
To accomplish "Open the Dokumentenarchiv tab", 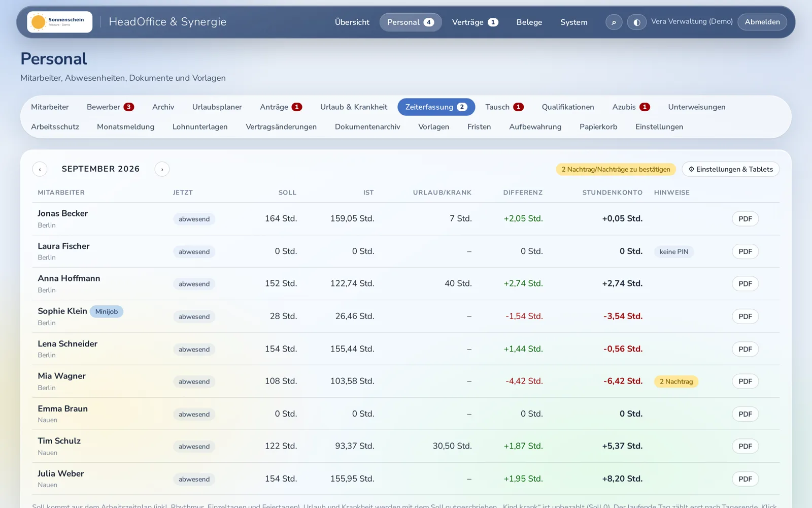I will pos(367,127).
